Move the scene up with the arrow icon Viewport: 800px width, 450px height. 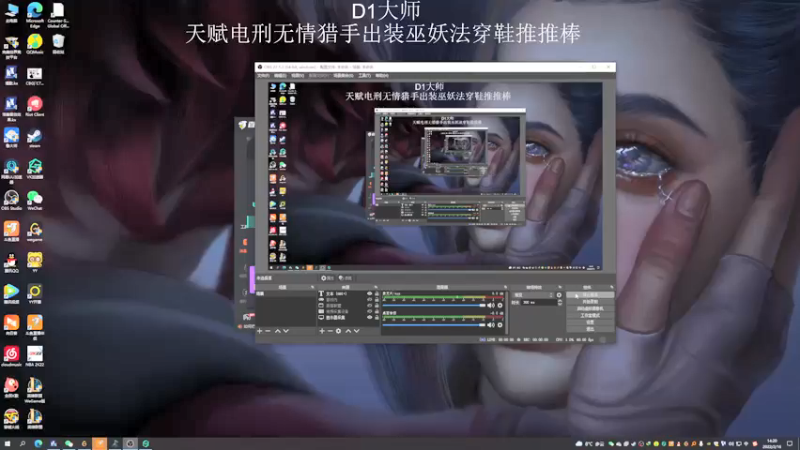278,331
